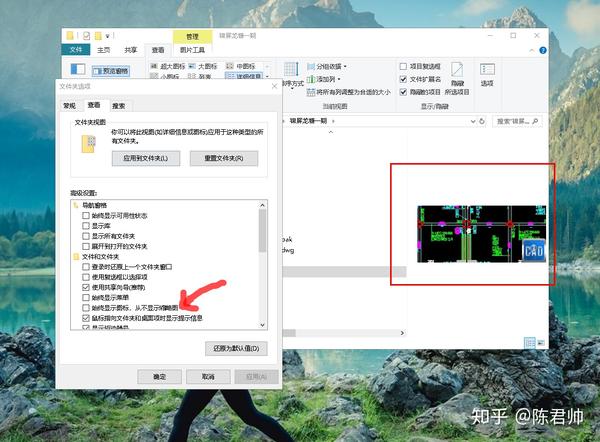600x442 pixels.
Task: Open the 常规 General tab in dialog
Action: click(69, 106)
